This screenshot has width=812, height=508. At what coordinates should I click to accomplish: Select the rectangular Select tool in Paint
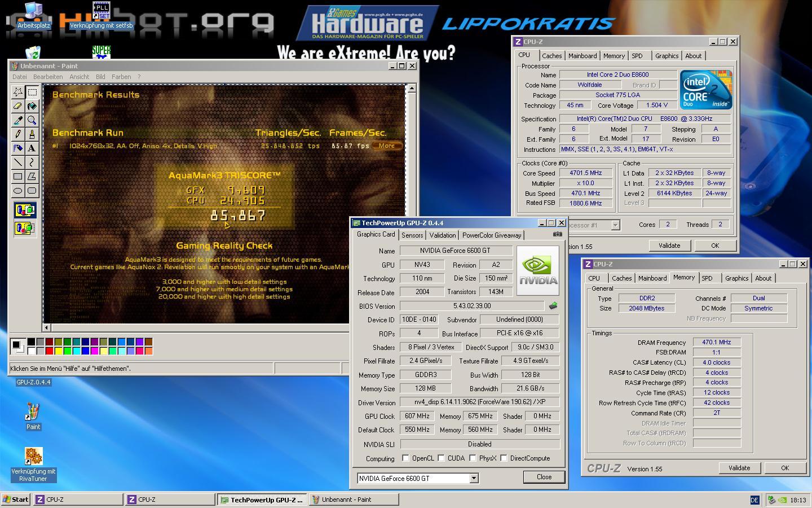tap(32, 92)
